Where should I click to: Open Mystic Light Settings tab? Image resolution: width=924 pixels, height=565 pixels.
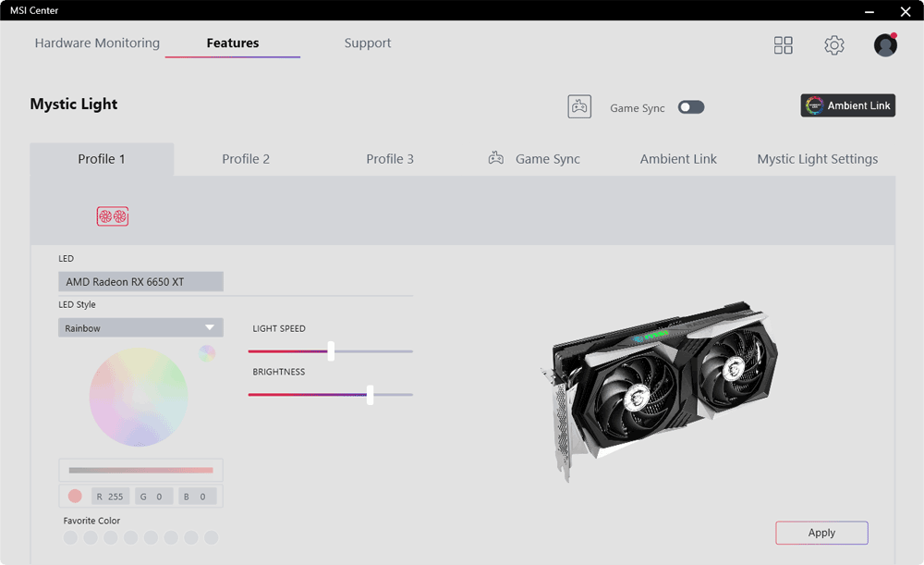tap(818, 159)
